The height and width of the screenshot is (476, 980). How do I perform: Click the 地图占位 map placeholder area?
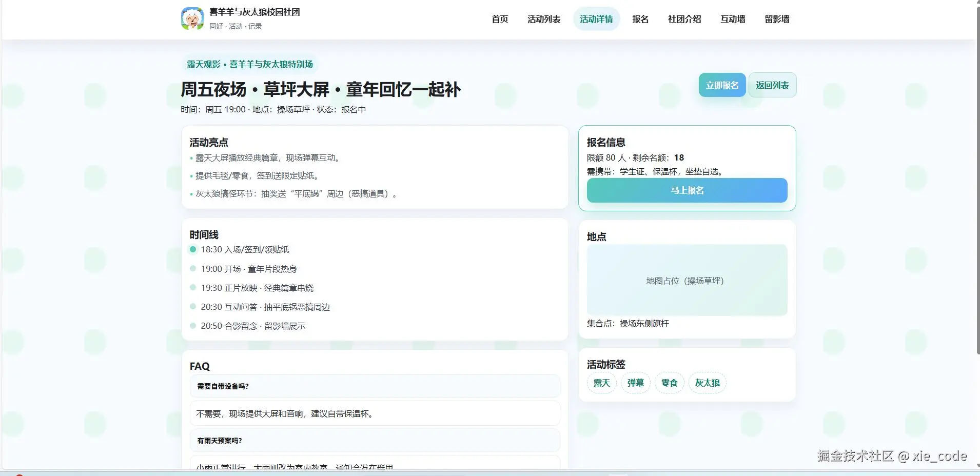687,280
